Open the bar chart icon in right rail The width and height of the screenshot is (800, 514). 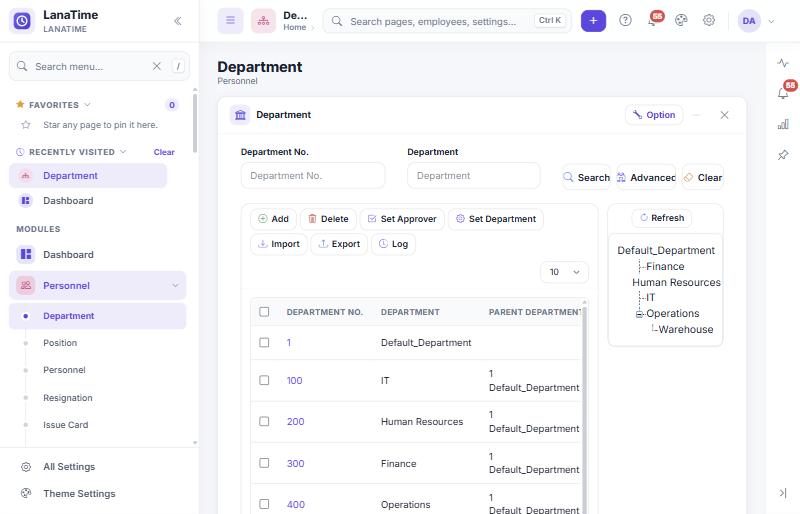point(783,125)
